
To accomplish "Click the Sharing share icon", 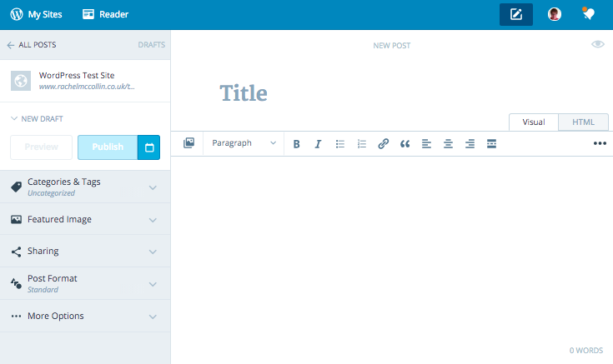I will (x=16, y=252).
